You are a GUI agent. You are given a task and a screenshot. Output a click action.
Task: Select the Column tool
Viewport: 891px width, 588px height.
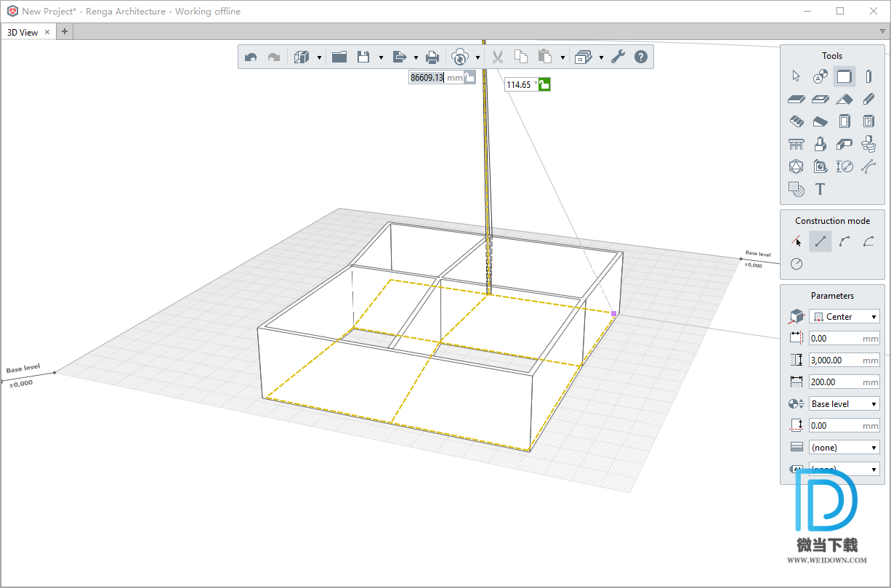pyautogui.click(x=868, y=76)
